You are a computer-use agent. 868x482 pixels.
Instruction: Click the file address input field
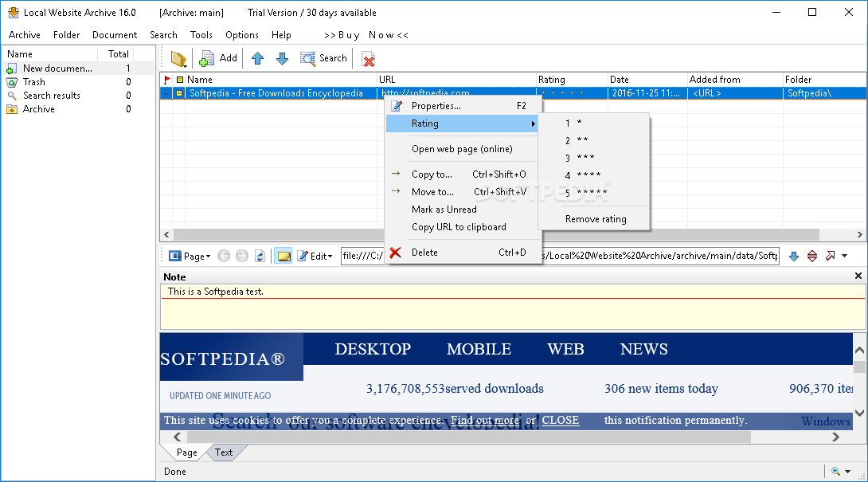click(560, 256)
